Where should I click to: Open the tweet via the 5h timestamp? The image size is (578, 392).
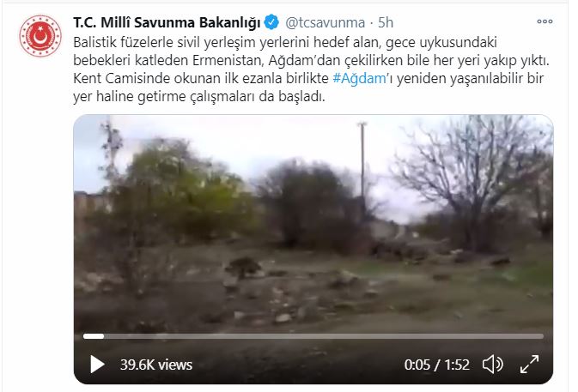click(386, 22)
